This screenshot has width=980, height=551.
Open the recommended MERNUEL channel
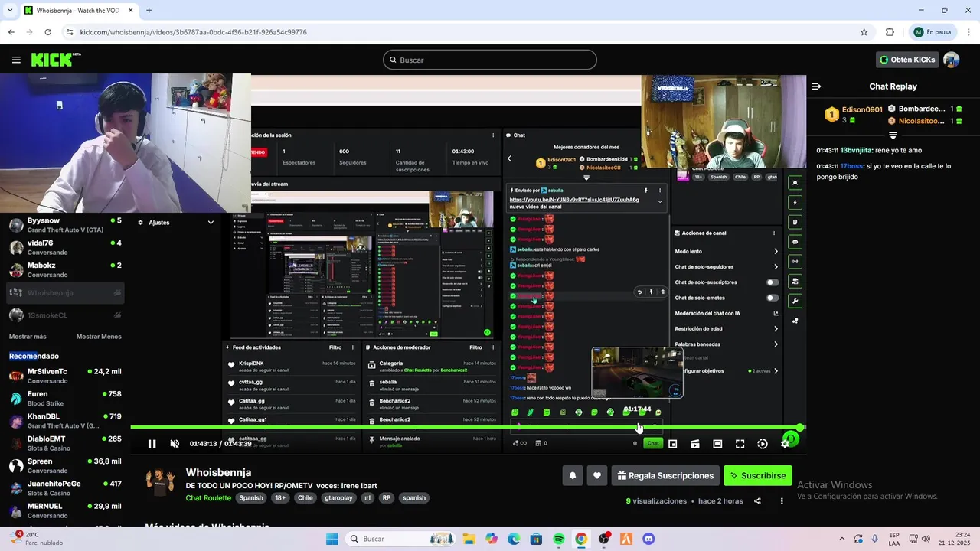click(x=65, y=510)
